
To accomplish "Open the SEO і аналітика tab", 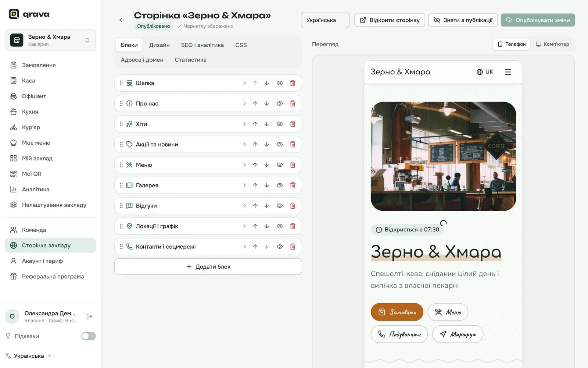I will [x=202, y=45].
